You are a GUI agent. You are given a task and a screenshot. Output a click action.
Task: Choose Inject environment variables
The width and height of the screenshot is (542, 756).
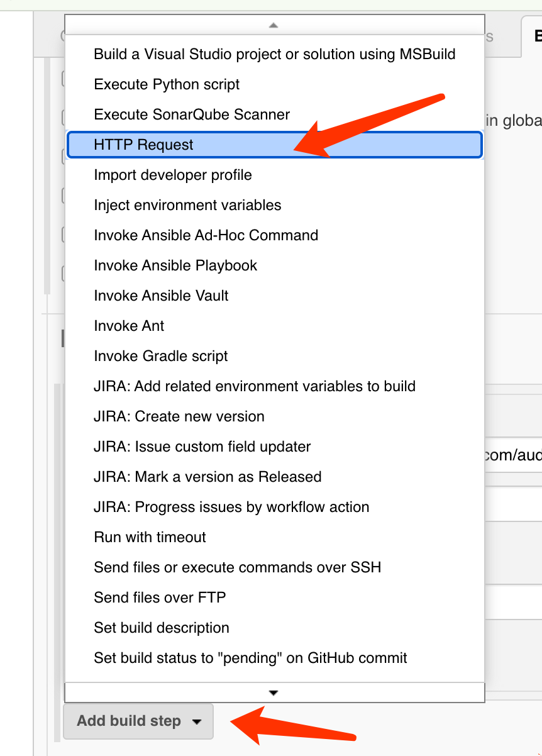coord(274,205)
